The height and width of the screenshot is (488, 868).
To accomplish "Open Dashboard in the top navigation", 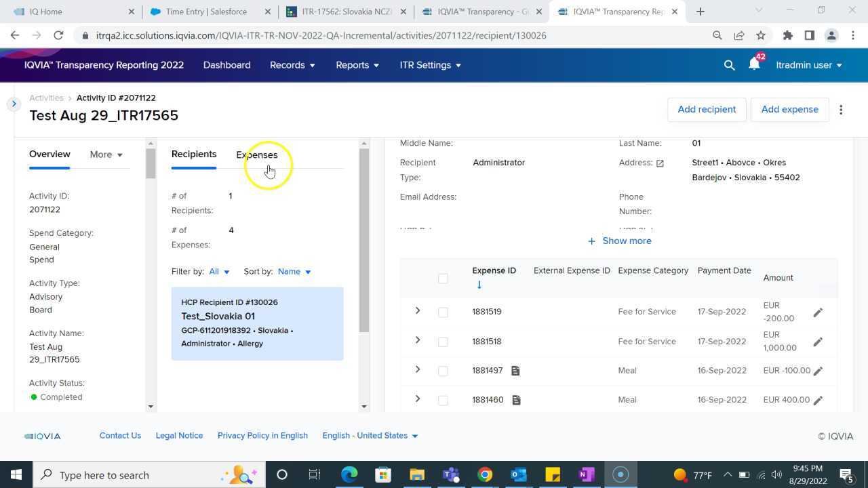I will (x=226, y=65).
